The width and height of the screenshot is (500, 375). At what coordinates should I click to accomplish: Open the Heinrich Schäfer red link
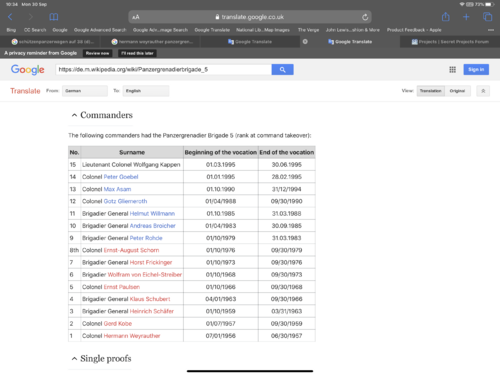pyautogui.click(x=152, y=311)
